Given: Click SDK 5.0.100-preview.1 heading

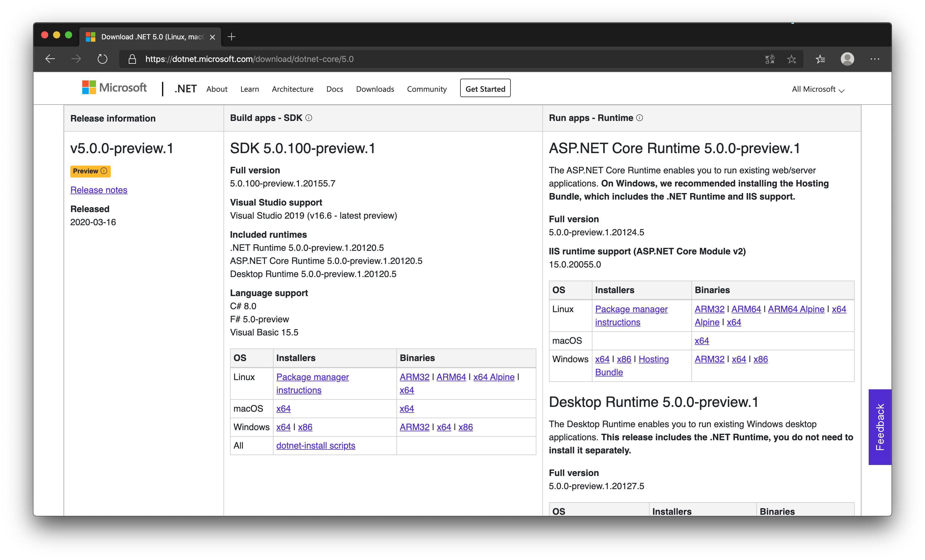Looking at the screenshot, I should tap(302, 148).
